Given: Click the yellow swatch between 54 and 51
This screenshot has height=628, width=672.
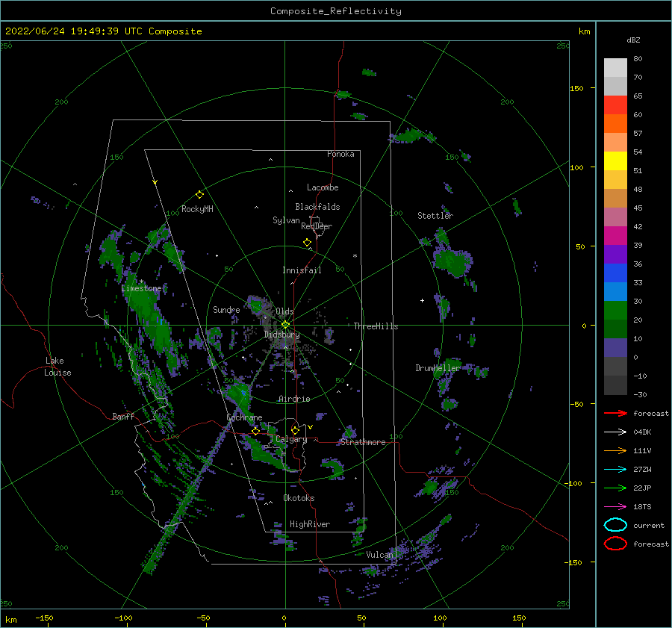Looking at the screenshot, I should tap(615, 161).
